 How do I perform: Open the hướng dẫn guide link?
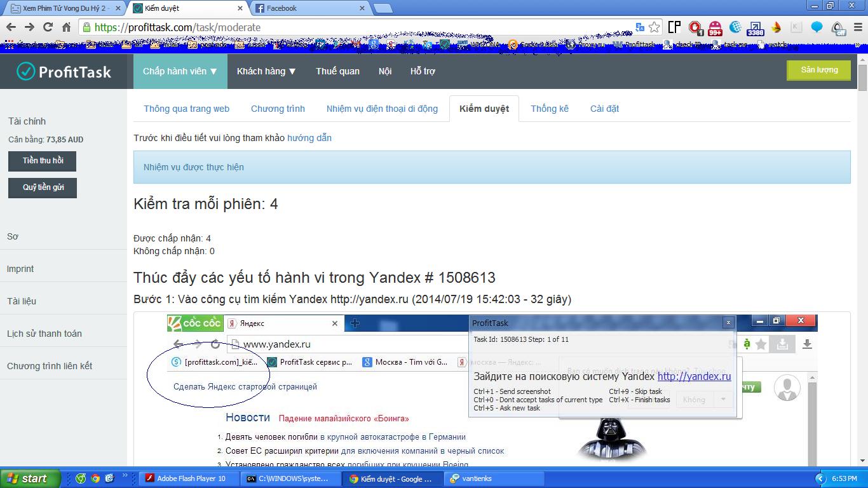point(309,138)
